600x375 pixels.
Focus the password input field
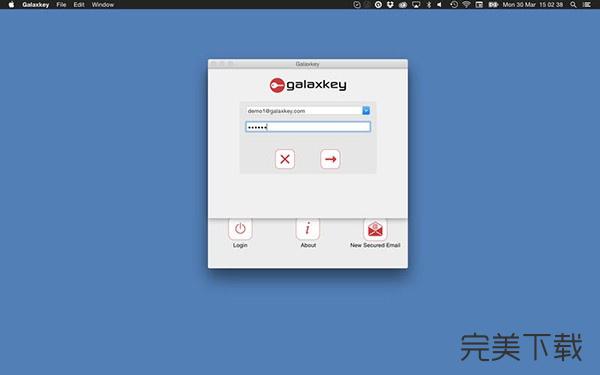pyautogui.click(x=308, y=127)
